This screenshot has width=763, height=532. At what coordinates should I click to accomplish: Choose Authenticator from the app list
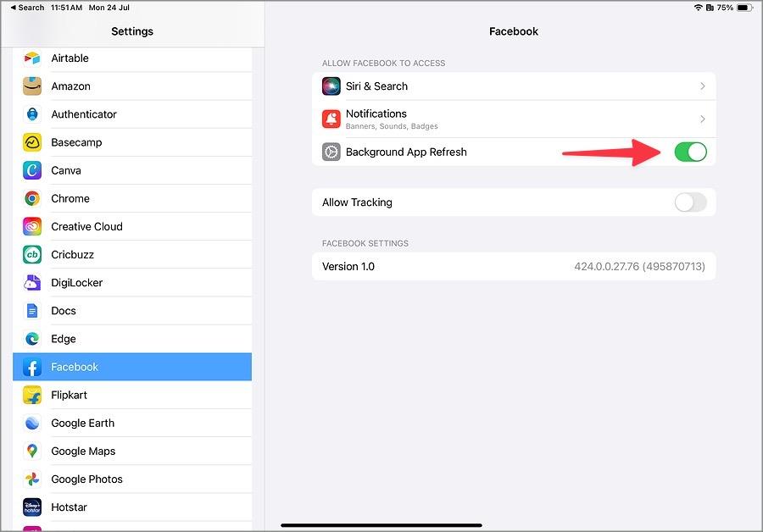tap(132, 114)
